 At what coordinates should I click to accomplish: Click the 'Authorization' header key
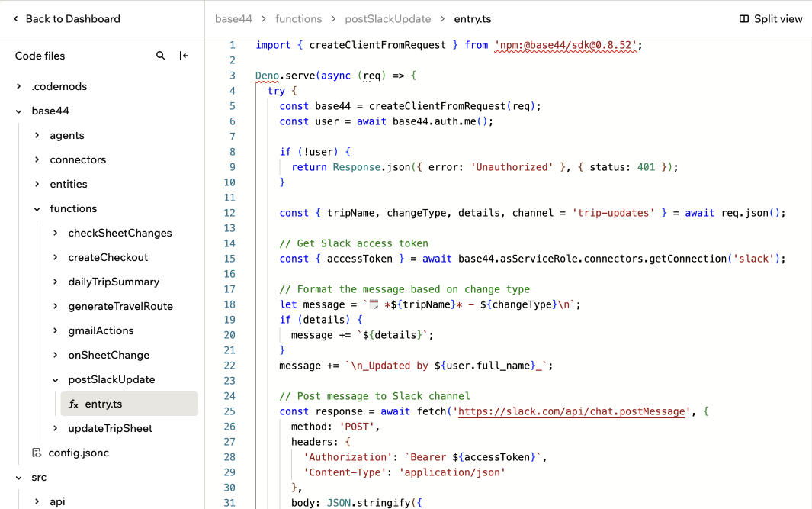coord(348,457)
